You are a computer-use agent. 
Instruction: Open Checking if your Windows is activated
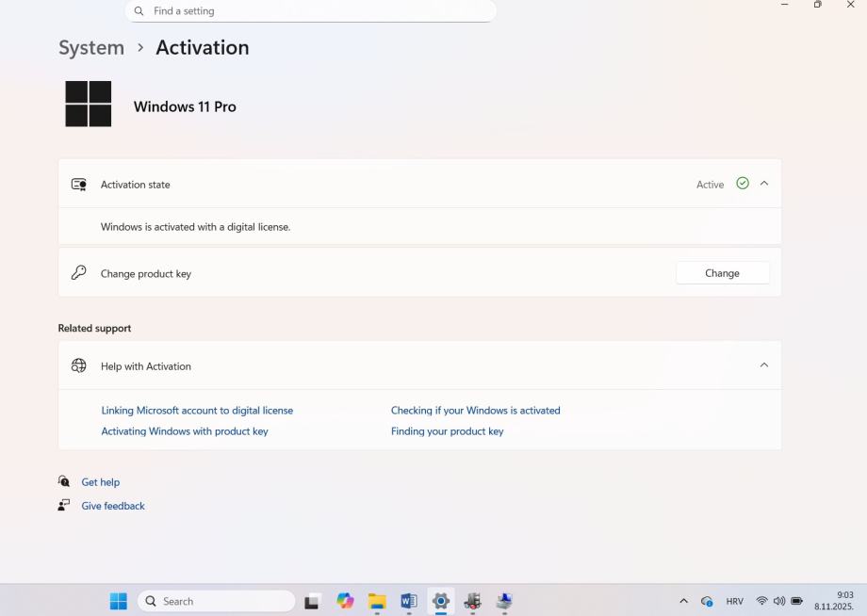(x=476, y=411)
